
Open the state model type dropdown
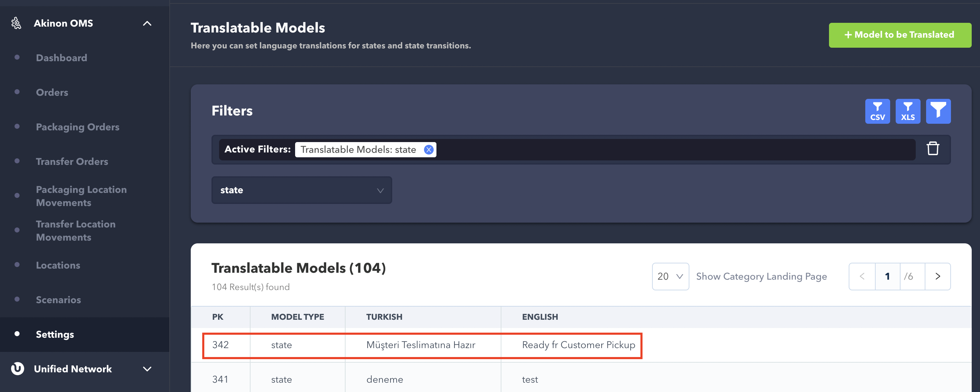[x=301, y=190]
